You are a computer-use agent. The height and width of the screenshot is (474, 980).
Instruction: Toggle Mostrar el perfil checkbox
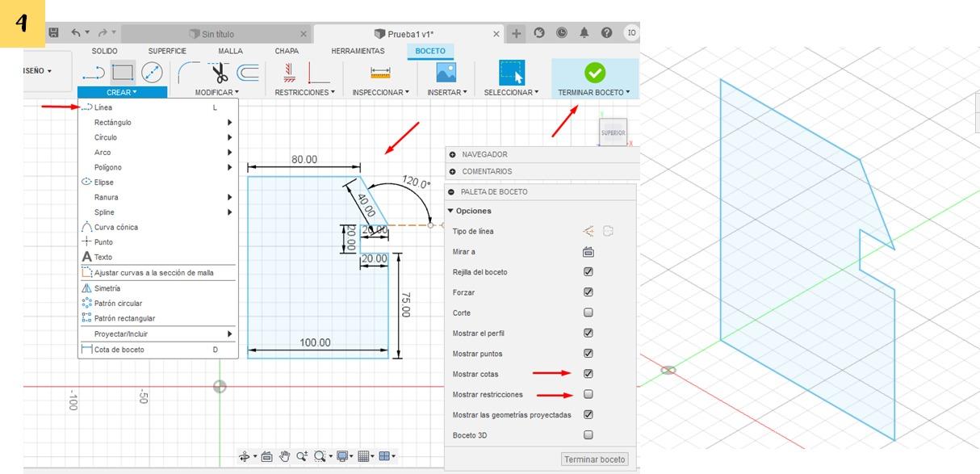point(588,333)
